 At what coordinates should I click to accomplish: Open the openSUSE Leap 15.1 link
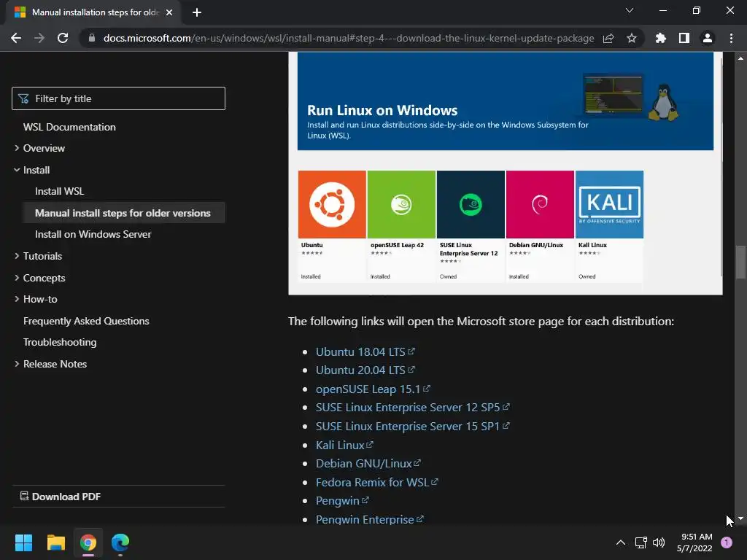click(x=373, y=389)
